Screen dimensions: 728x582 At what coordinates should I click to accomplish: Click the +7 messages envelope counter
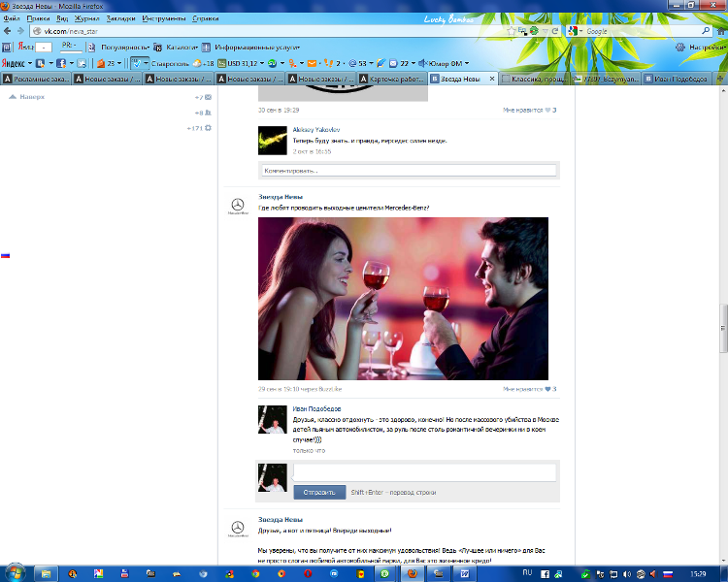204,97
